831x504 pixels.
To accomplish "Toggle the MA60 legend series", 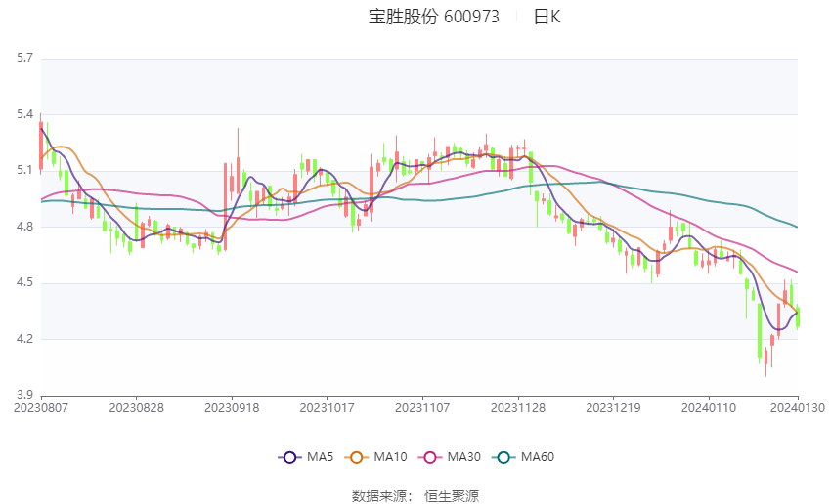I will point(523,457).
